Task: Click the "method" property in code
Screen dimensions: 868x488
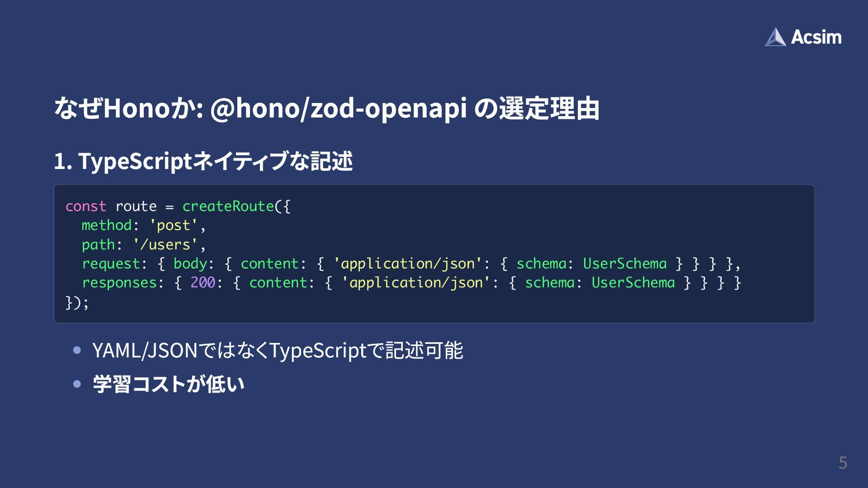Action: [x=106, y=225]
